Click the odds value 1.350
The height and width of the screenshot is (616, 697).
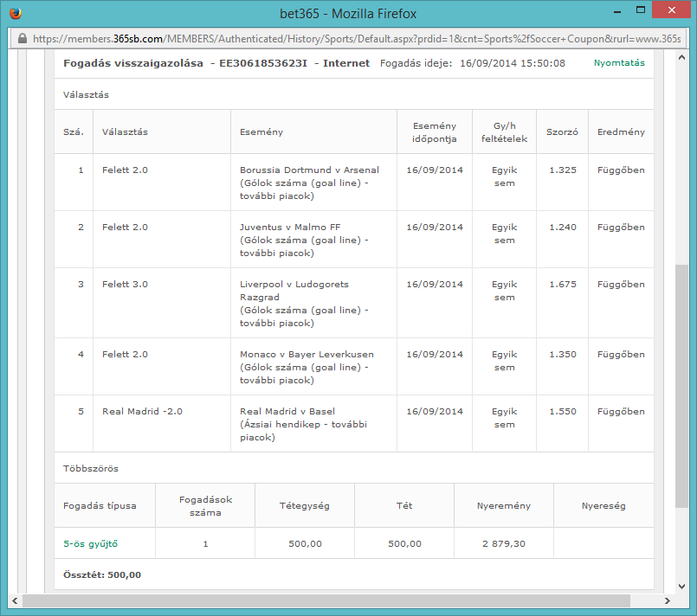click(562, 355)
